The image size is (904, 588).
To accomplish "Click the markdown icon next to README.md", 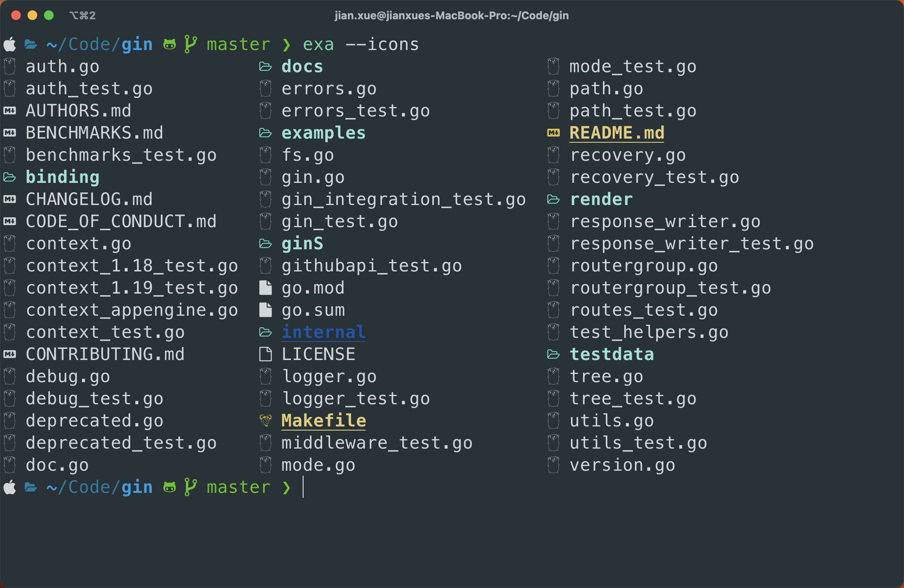I will coord(553,132).
